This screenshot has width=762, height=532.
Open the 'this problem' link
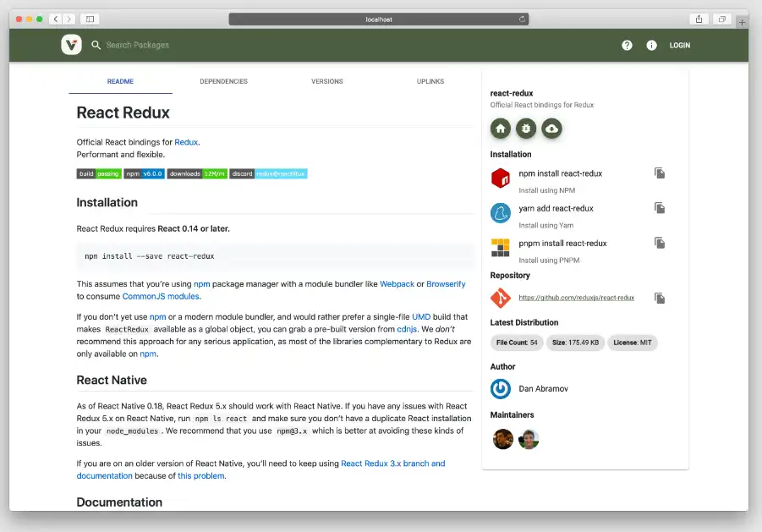[200, 475]
